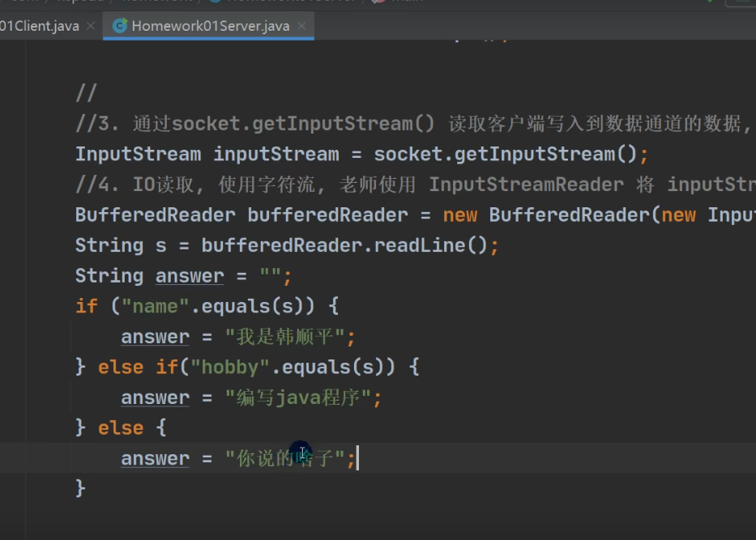Click the "编写java程序" string literal
The image size is (756, 540).
point(298,398)
